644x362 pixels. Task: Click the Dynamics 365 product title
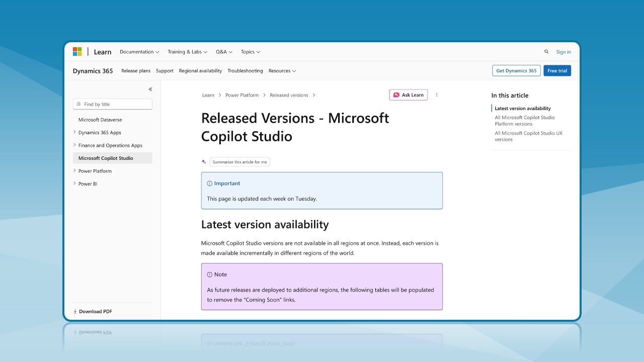pyautogui.click(x=93, y=71)
